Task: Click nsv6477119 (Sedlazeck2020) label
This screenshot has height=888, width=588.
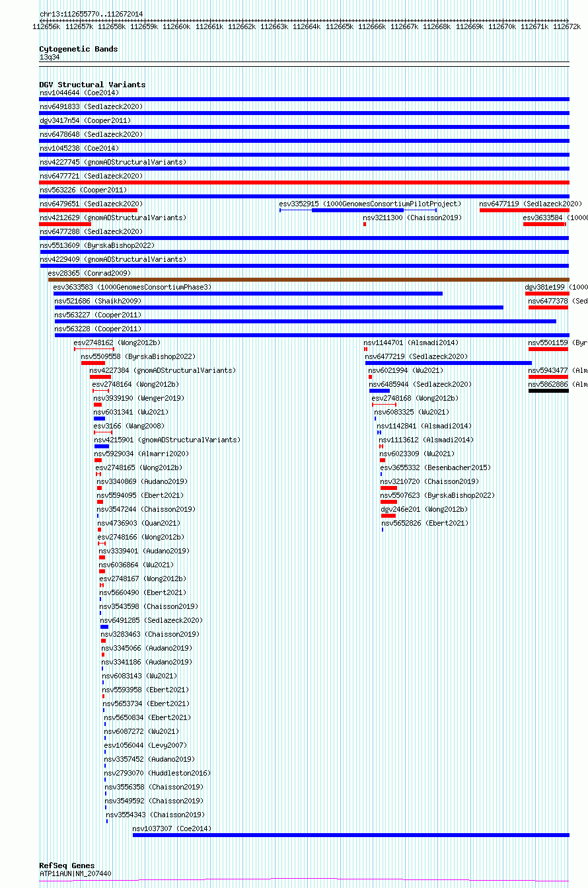Action: coord(531,204)
